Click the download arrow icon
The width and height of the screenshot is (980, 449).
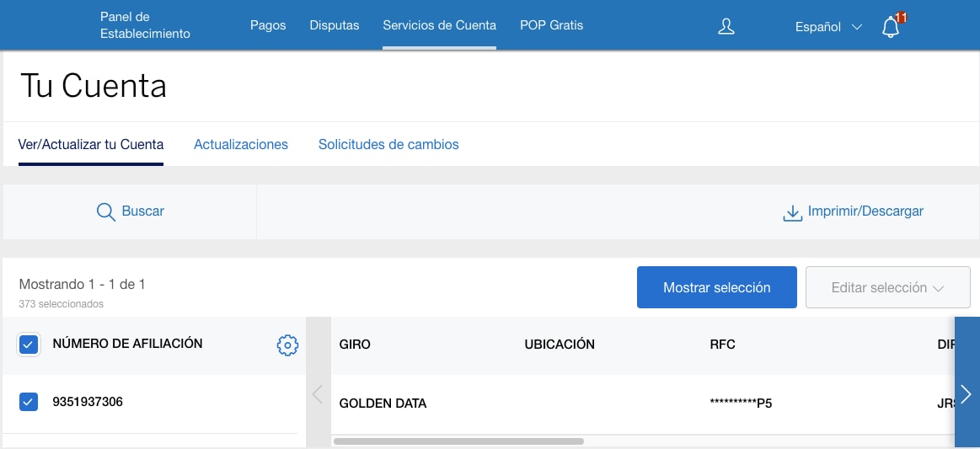pos(792,212)
